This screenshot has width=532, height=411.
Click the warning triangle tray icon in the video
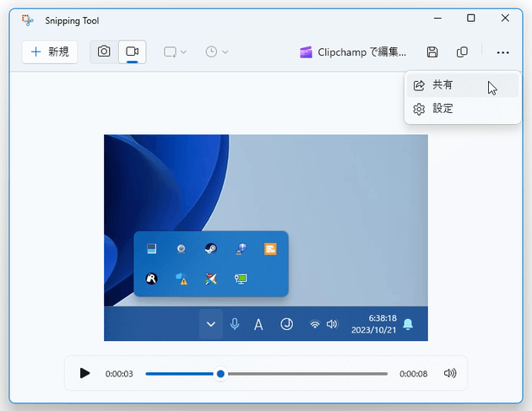[x=182, y=279]
